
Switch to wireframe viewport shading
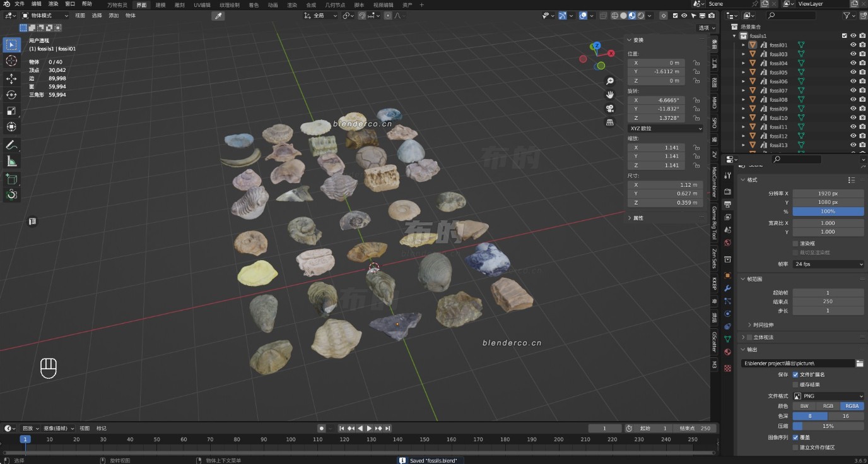click(x=613, y=16)
